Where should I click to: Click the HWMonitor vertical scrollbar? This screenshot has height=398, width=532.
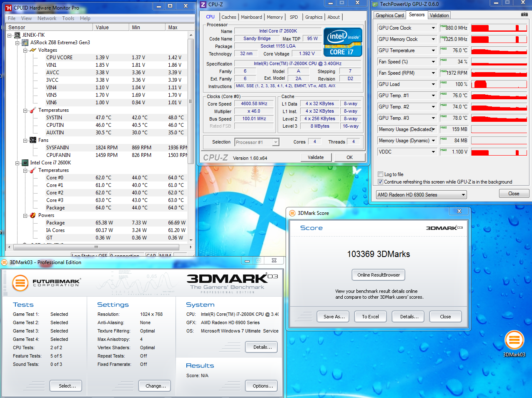pyautogui.click(x=191, y=137)
